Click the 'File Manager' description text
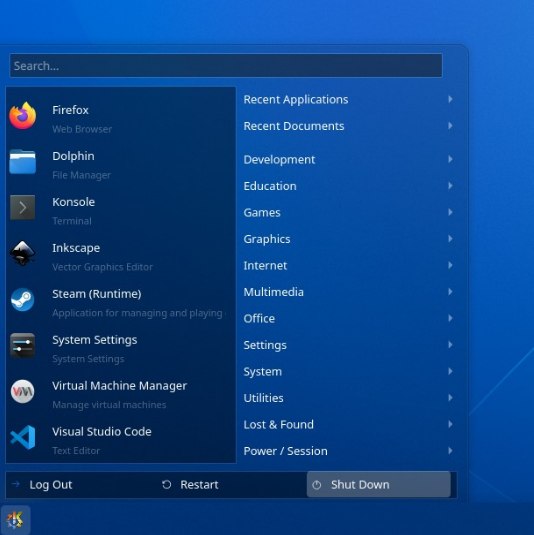This screenshot has height=535, width=534. point(82,175)
